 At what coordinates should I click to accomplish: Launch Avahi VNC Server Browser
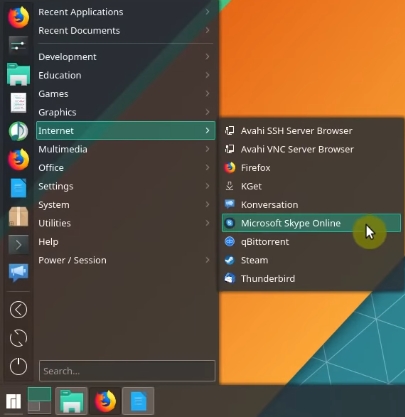[311, 149]
